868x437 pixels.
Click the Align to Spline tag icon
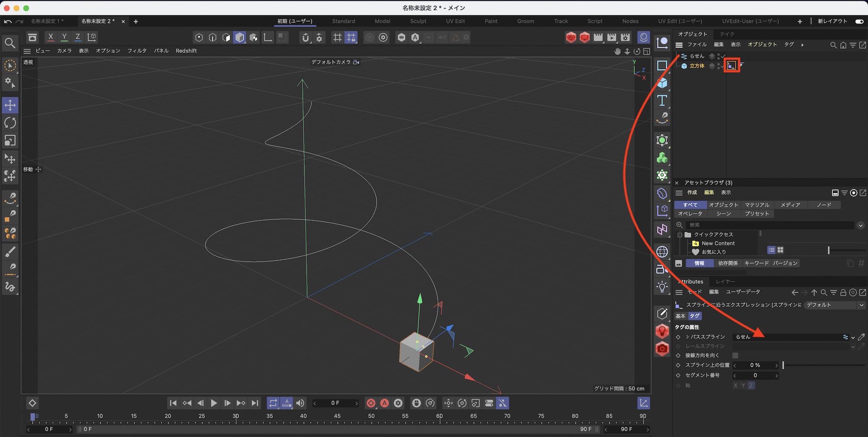731,66
